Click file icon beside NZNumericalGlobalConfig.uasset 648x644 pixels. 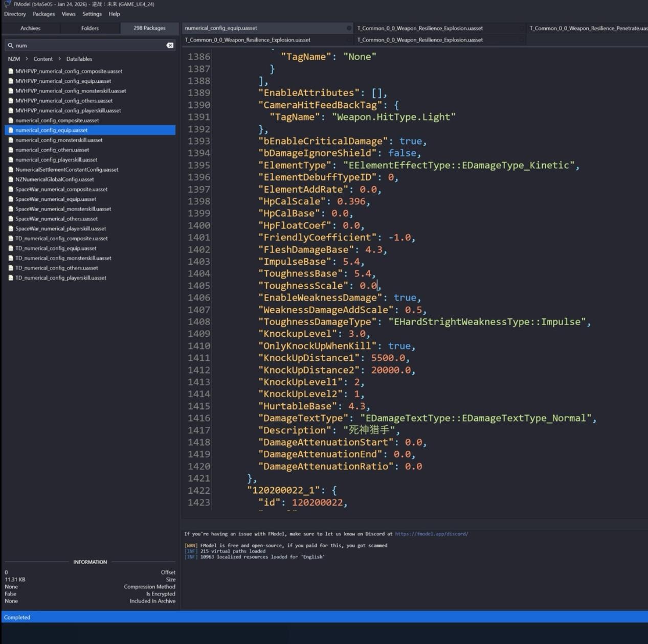point(11,179)
